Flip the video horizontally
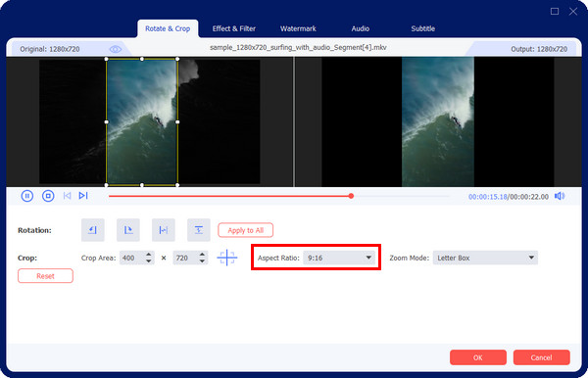The height and width of the screenshot is (378, 588). [164, 230]
